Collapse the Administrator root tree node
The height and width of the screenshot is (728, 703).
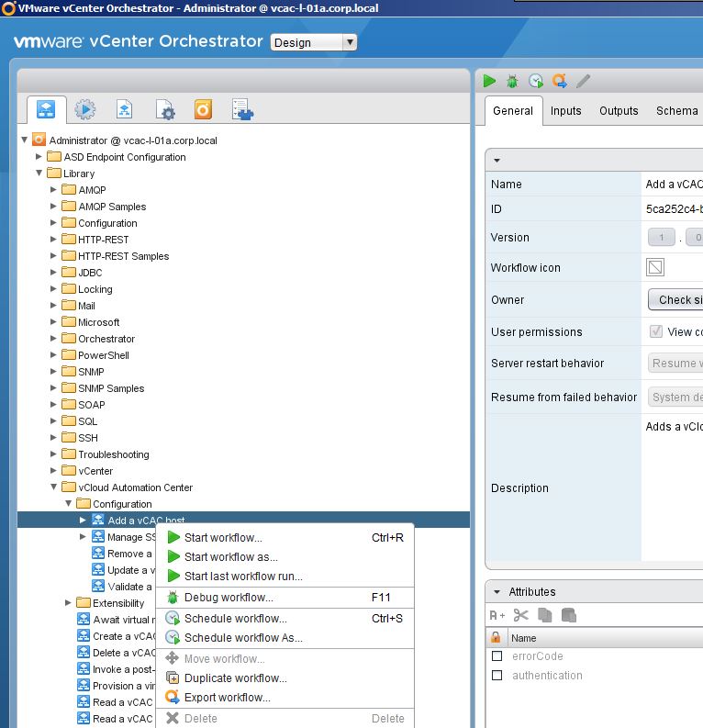[x=25, y=140]
